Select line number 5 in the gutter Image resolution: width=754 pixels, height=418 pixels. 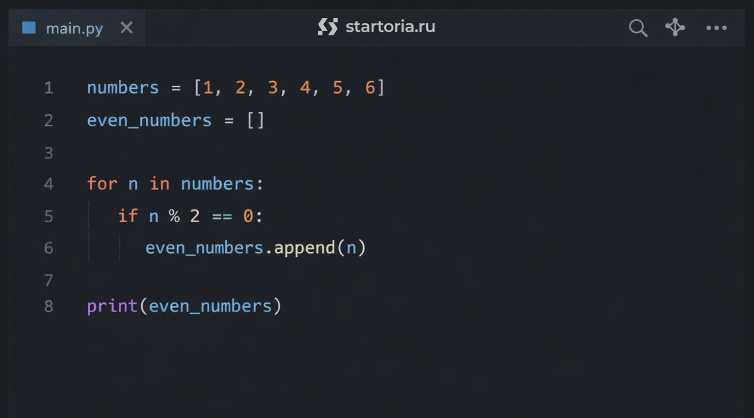tap(49, 216)
